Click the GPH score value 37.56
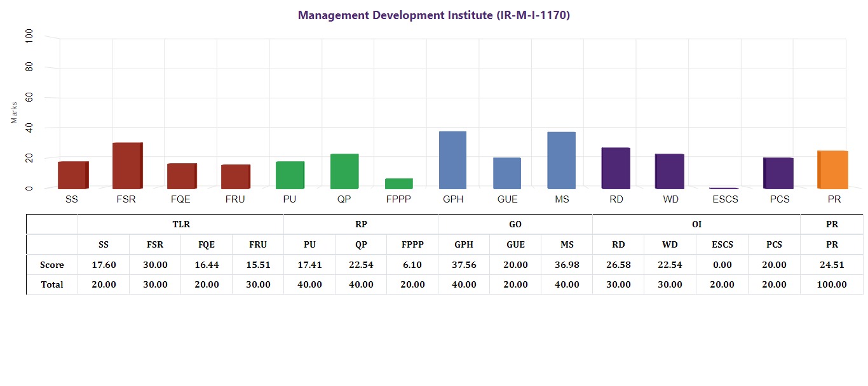The width and height of the screenshot is (868, 386). (464, 265)
